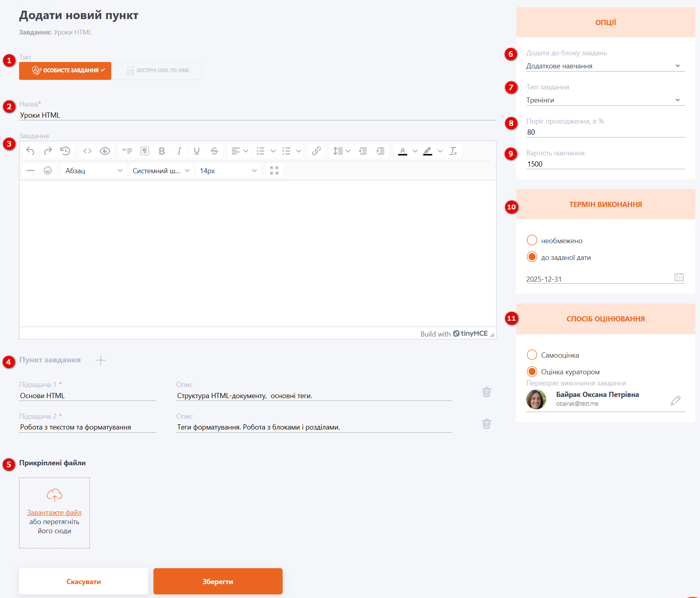The width and height of the screenshot is (700, 598).
Task: Open calendar picker for deadline date
Action: pos(679,277)
